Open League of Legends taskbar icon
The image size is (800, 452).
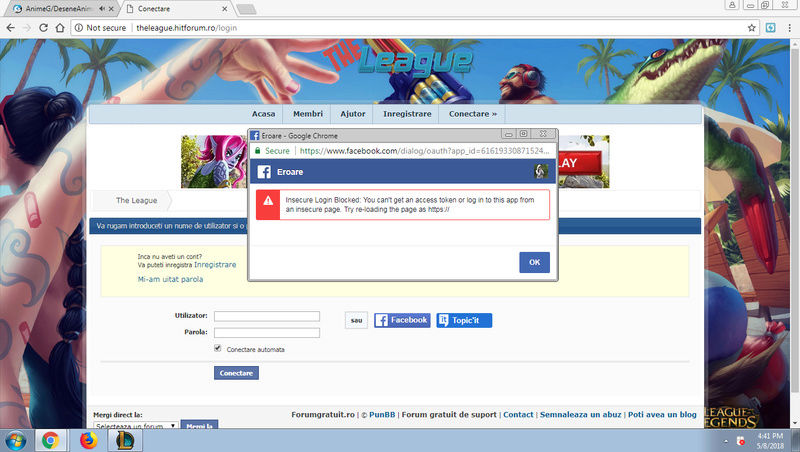click(x=124, y=440)
